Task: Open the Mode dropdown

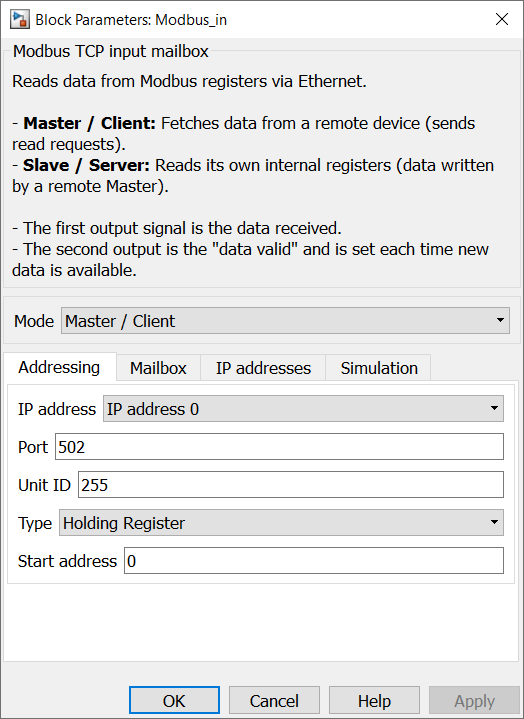Action: click(285, 321)
